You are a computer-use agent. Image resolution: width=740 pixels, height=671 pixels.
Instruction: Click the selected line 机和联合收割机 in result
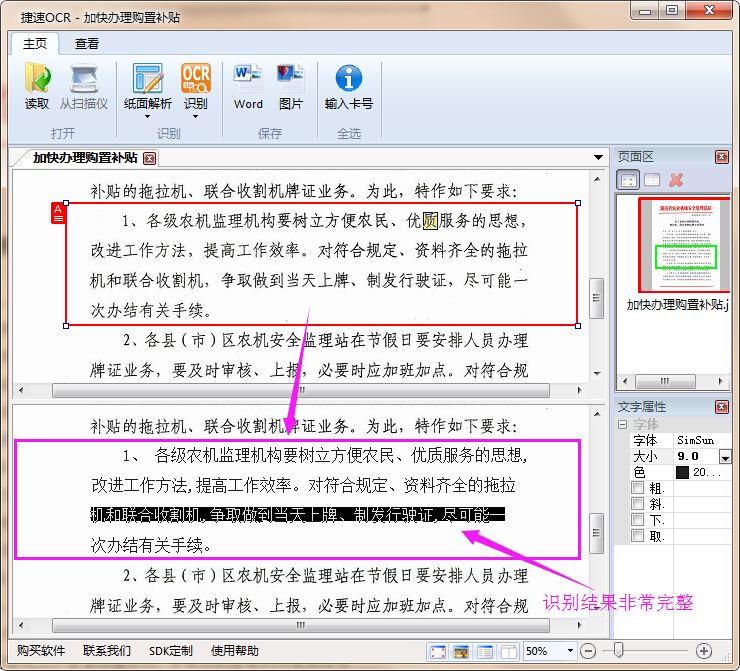pos(297,515)
